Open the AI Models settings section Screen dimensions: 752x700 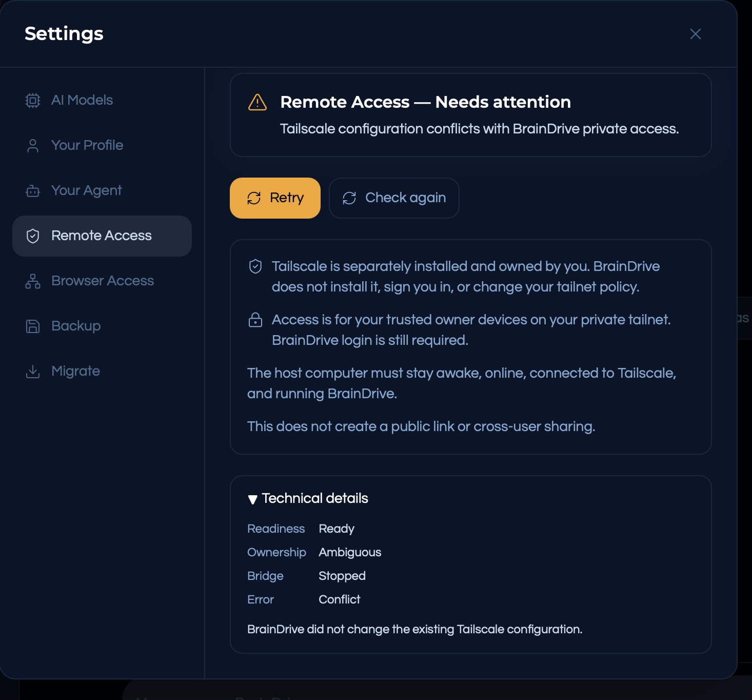tap(102, 100)
